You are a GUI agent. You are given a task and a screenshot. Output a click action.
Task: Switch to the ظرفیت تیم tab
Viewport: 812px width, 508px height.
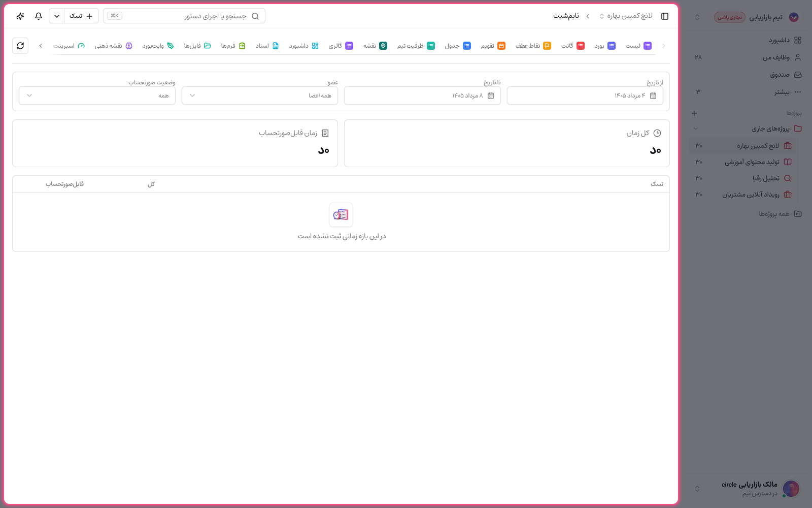[x=416, y=46]
